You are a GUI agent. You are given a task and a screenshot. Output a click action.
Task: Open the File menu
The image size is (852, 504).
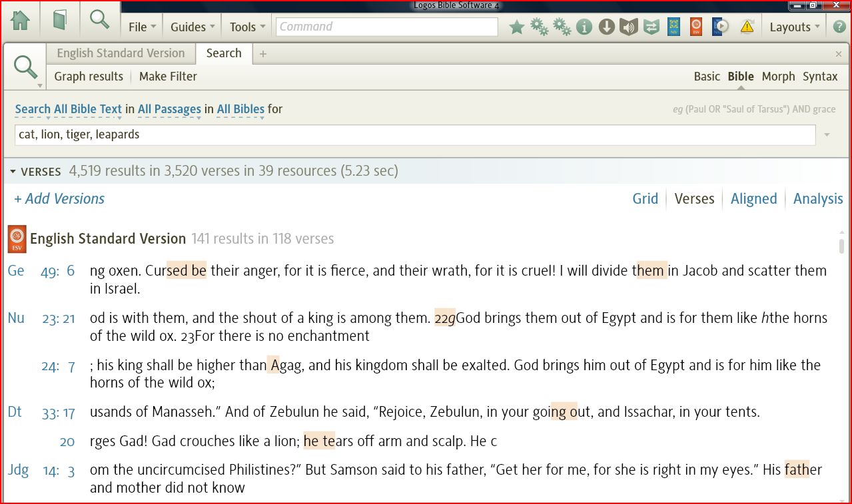[x=142, y=27]
